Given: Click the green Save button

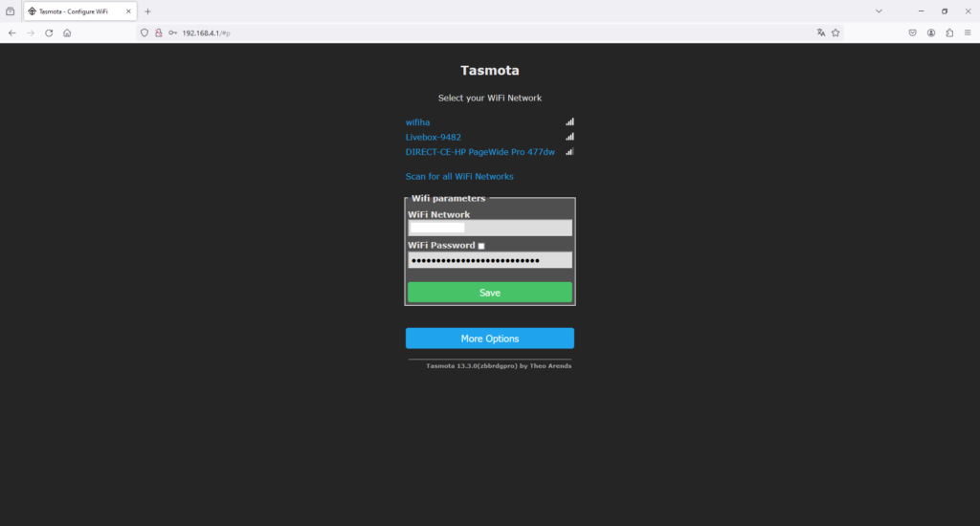Looking at the screenshot, I should [x=490, y=293].
